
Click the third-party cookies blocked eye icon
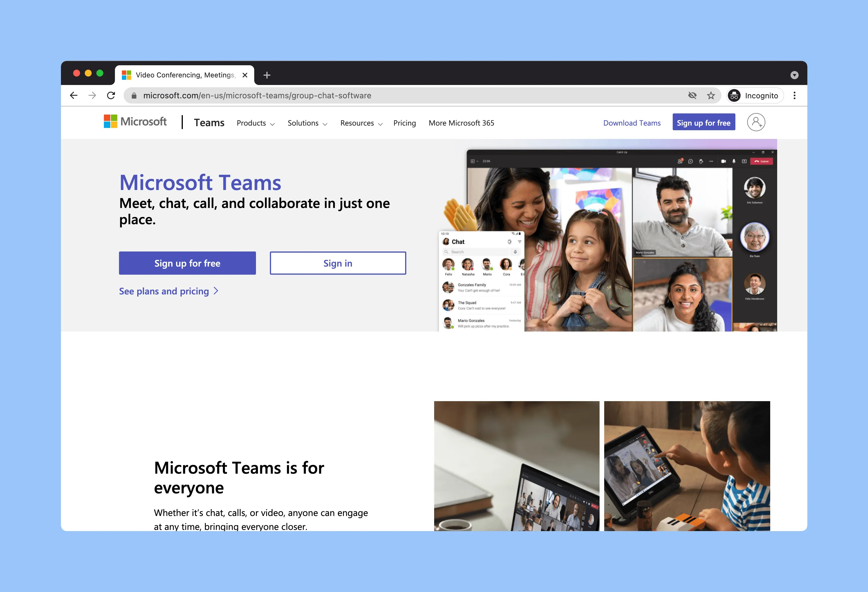692,95
